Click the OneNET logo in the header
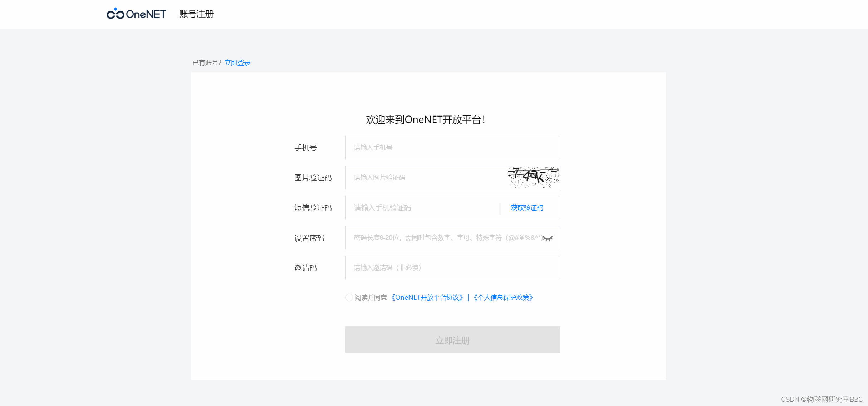This screenshot has height=406, width=868. pos(137,14)
